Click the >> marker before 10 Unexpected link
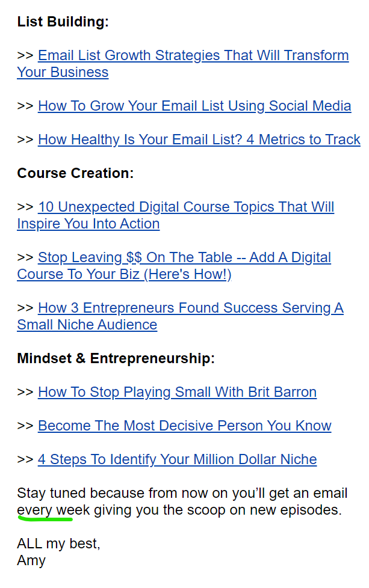The height and width of the screenshot is (588, 369). (x=25, y=207)
